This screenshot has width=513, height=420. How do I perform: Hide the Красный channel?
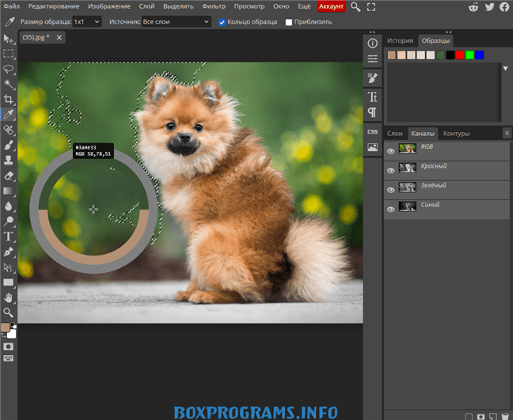coord(390,170)
